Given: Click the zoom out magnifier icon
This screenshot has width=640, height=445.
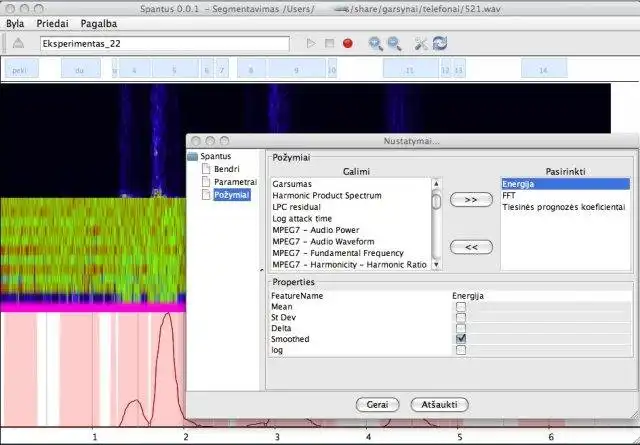Looking at the screenshot, I should pos(394,43).
